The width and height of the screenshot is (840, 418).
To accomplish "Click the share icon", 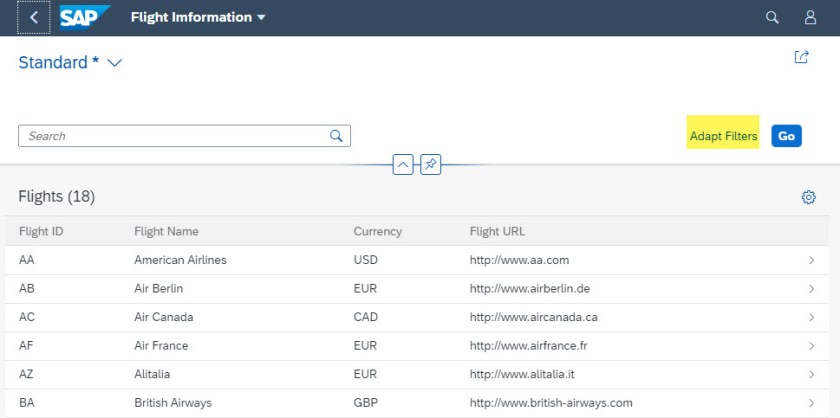I will coord(801,58).
